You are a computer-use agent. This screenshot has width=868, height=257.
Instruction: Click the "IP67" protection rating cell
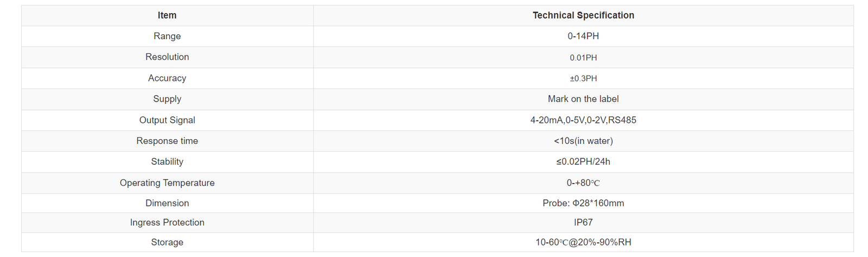pyautogui.click(x=583, y=222)
